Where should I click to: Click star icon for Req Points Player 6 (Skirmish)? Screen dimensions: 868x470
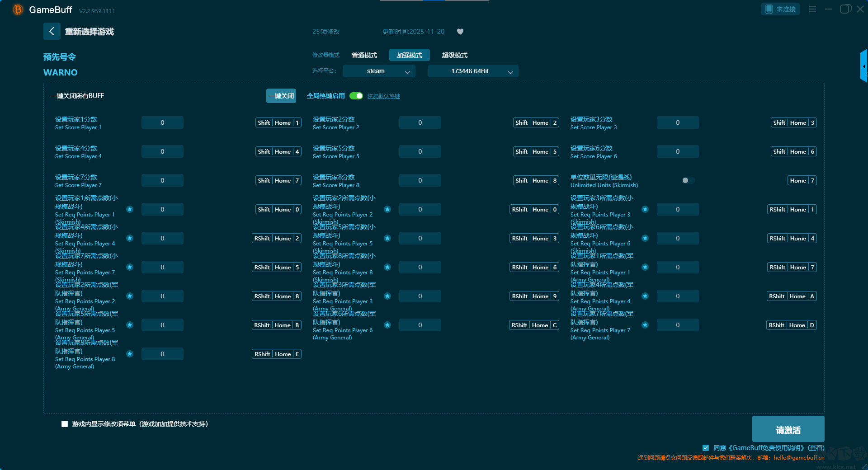point(645,238)
